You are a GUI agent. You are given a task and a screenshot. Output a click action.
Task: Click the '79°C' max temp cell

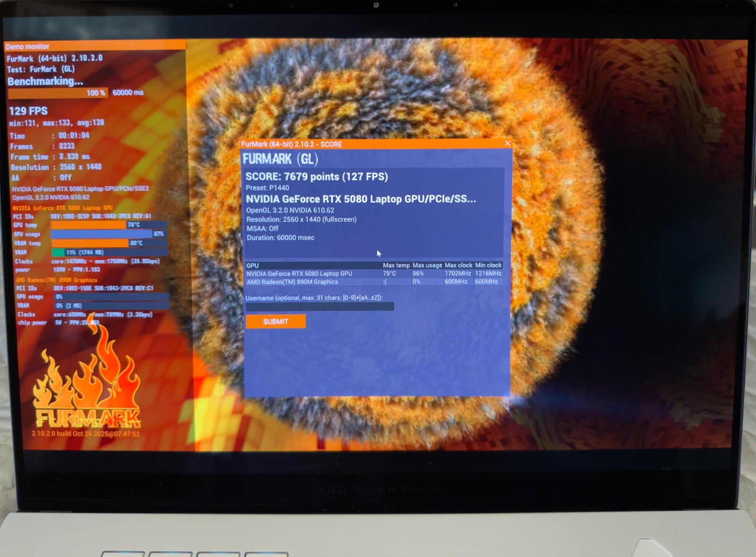(389, 273)
